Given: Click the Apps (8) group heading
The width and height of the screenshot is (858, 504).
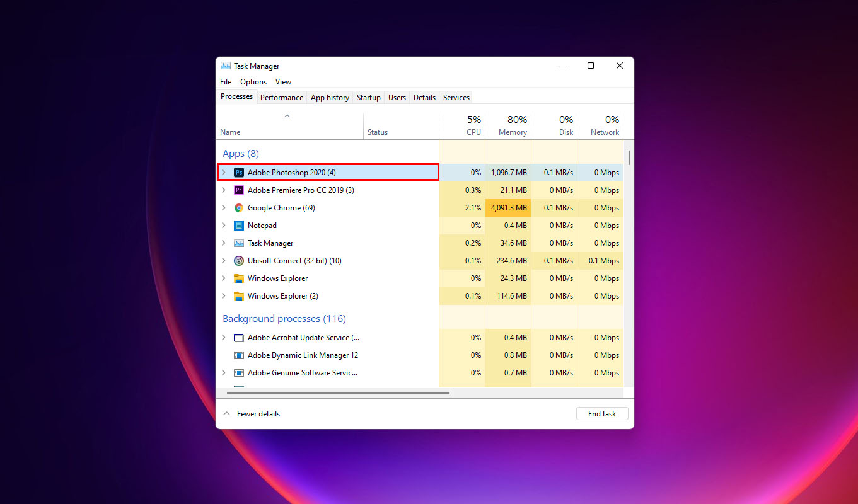Looking at the screenshot, I should pyautogui.click(x=241, y=154).
